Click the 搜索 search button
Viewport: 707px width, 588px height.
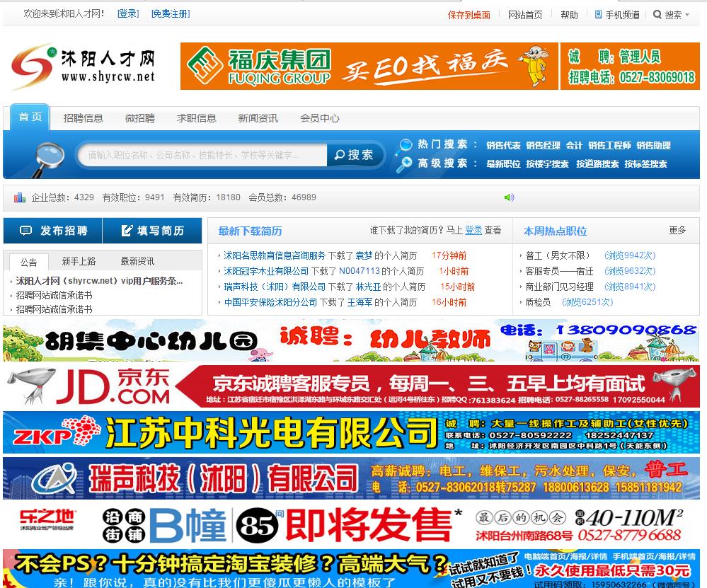coord(355,155)
